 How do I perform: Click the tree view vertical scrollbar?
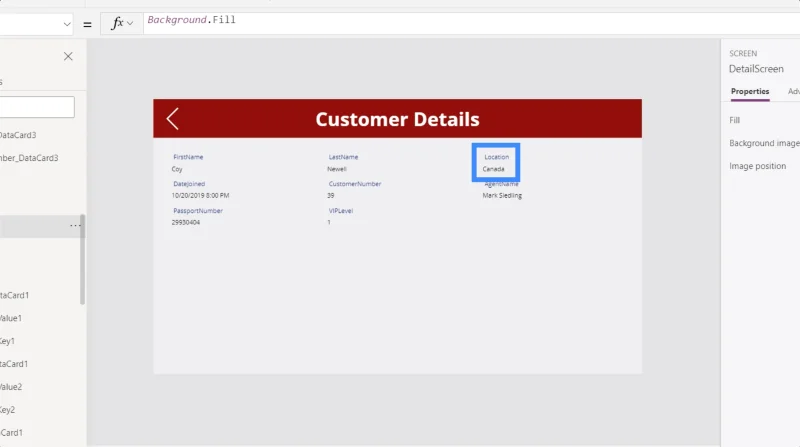(x=82, y=259)
